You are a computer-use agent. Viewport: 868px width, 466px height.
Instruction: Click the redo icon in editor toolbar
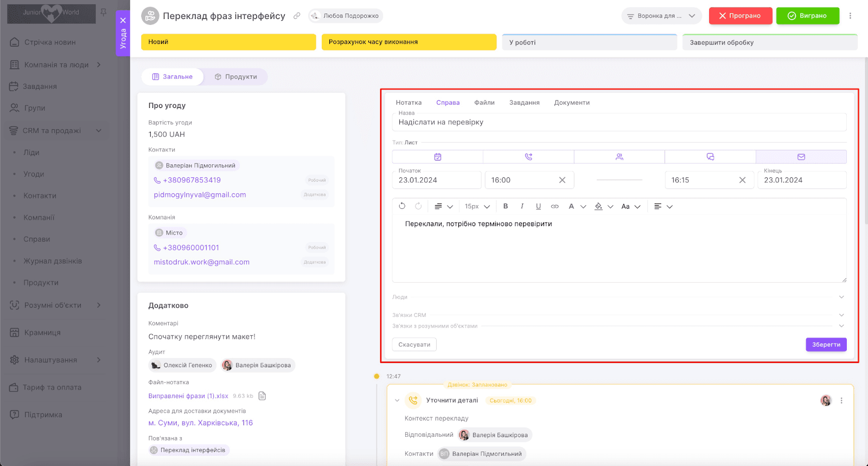coord(418,206)
